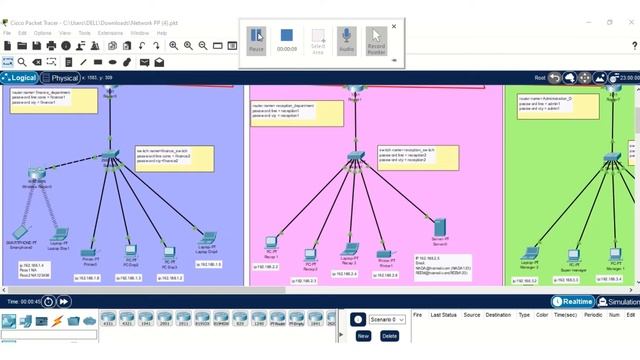Switch to the Physical workspace tab

tap(60, 78)
